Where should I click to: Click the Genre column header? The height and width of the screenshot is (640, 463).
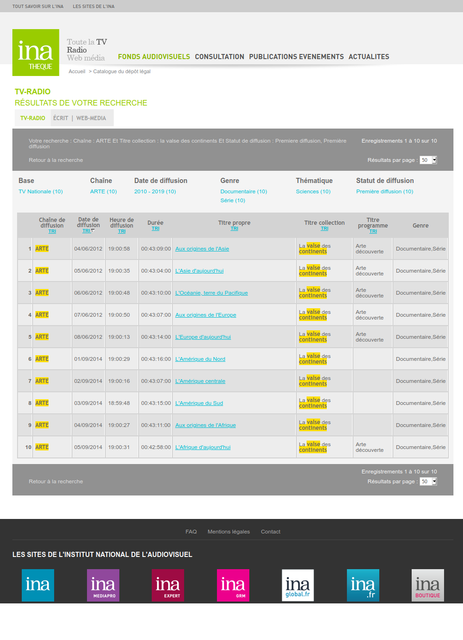coord(421,225)
